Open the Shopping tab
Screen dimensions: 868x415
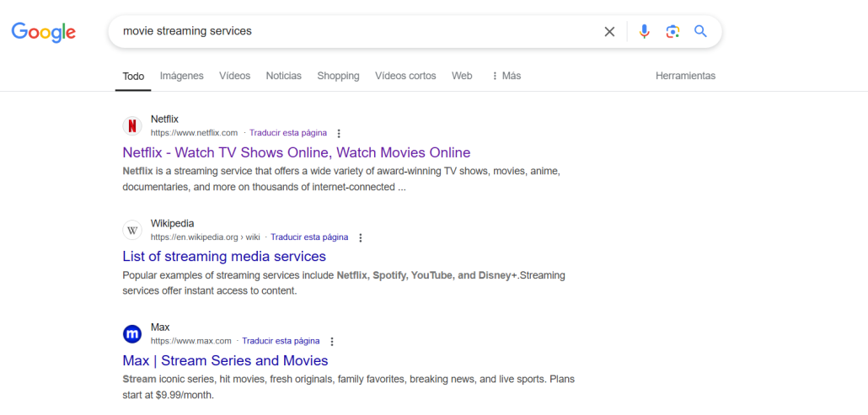click(338, 76)
